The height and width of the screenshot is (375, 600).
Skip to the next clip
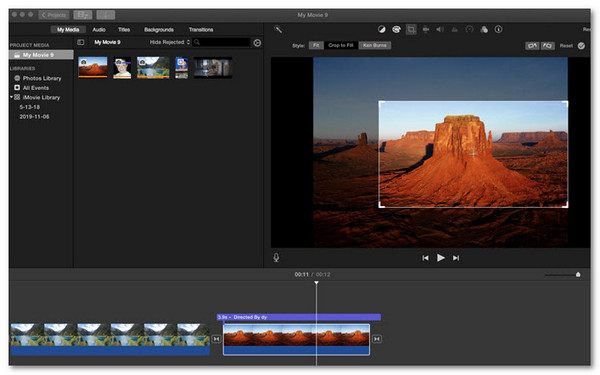(456, 258)
